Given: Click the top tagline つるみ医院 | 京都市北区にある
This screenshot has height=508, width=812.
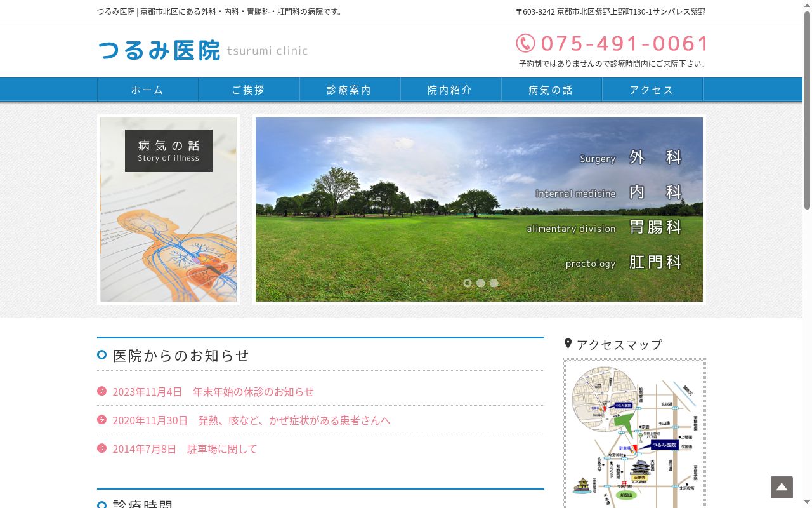Looking at the screenshot, I should [221, 11].
